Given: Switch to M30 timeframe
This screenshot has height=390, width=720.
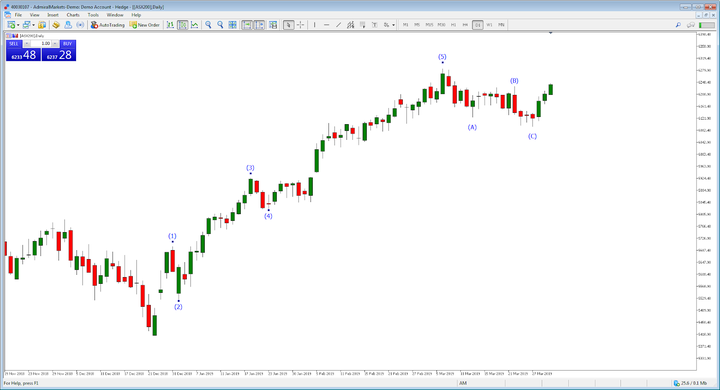Looking at the screenshot, I should coord(441,25).
